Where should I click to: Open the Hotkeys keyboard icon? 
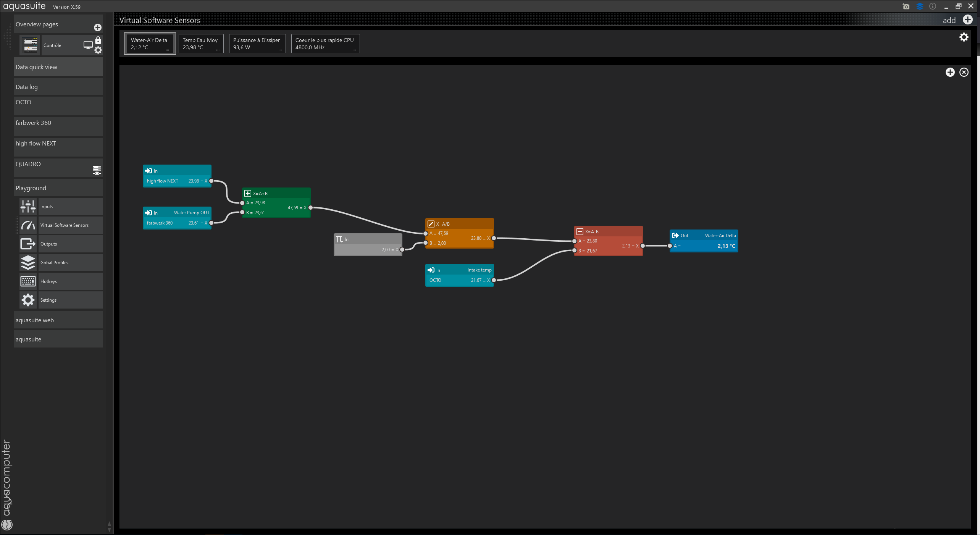pos(28,281)
